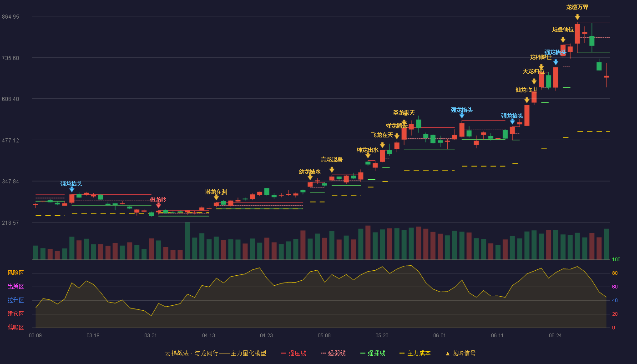637x364 pixels.
Task: Click the magenta 60 indicator axis label
Action: click(615, 287)
